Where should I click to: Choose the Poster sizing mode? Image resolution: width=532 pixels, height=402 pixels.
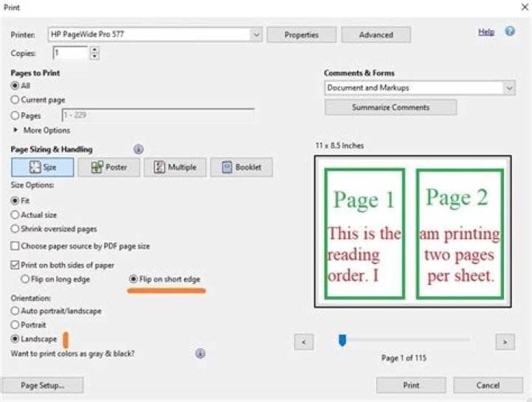pos(109,167)
